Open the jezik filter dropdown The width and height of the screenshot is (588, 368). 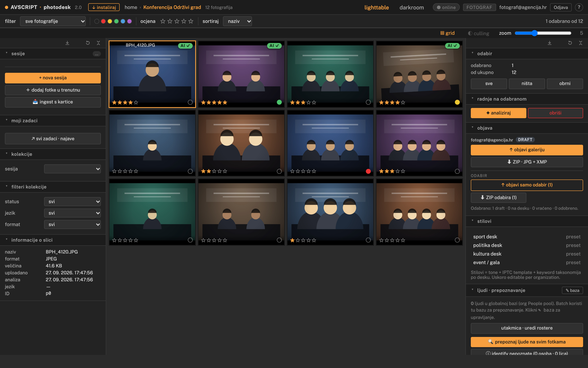tap(72, 213)
